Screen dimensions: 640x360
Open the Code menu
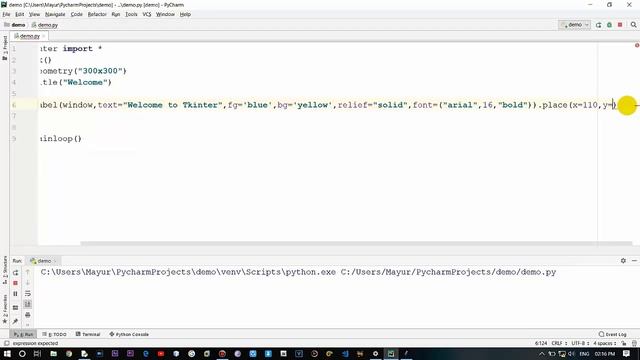pyautogui.click(x=76, y=14)
